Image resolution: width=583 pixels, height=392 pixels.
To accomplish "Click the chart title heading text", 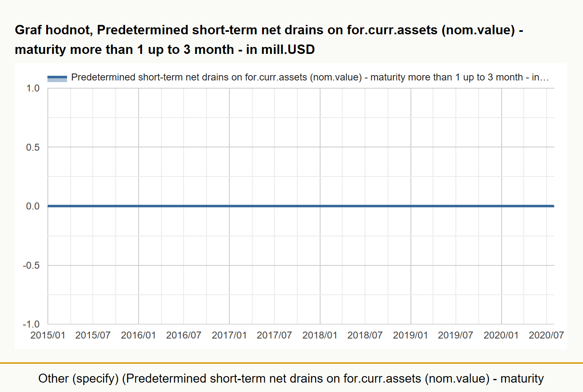I will 269,40.
